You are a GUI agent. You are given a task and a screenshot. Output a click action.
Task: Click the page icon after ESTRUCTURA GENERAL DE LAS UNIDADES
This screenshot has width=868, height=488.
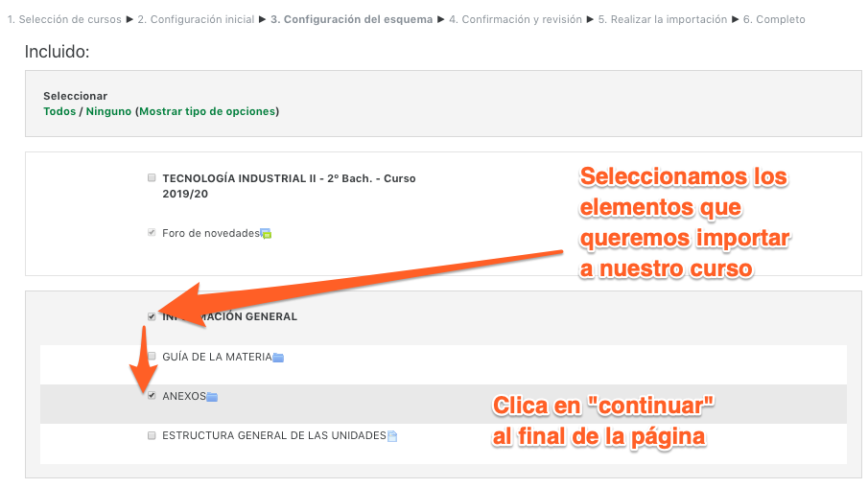pos(392,436)
